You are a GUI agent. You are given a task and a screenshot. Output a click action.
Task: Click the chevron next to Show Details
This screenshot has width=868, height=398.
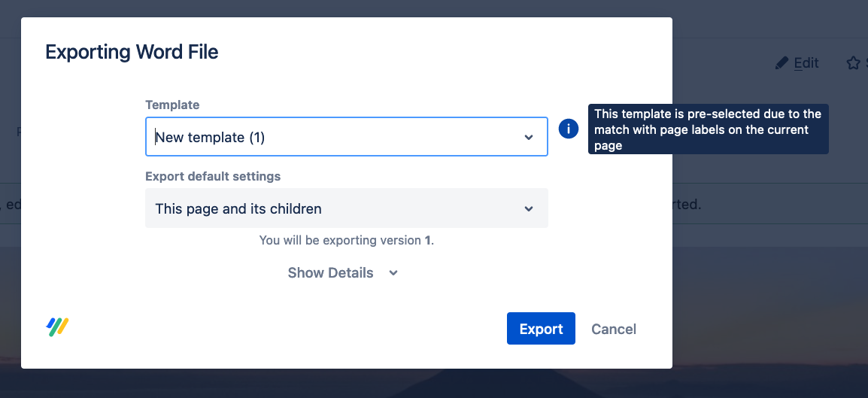pos(393,273)
